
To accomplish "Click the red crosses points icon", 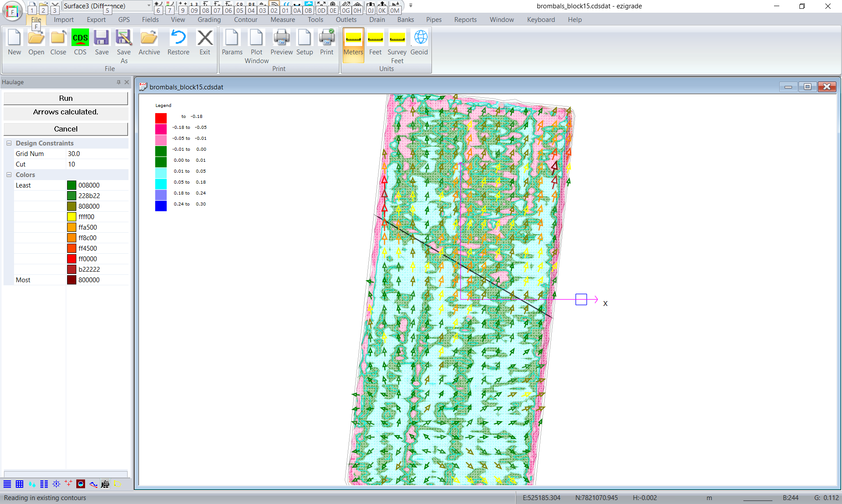I will tap(68, 483).
